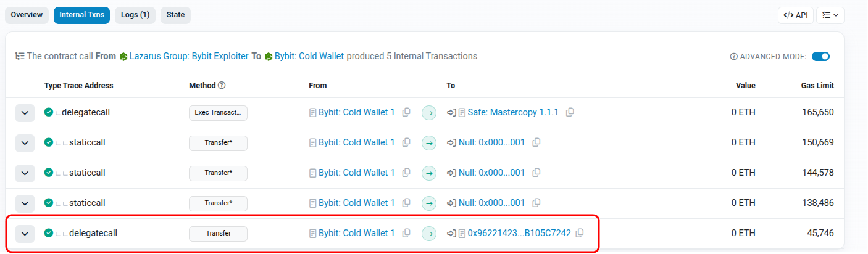Click the arrow icon in the 45,746 gas row
Viewport: 868px width, 254px height.
(x=429, y=234)
